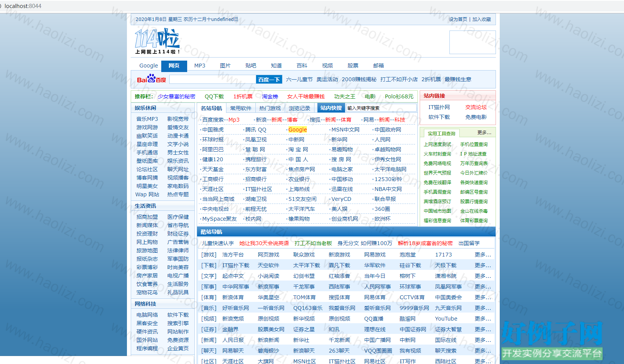
Task: Open the MSN中文网 site link
Action: click(x=345, y=130)
